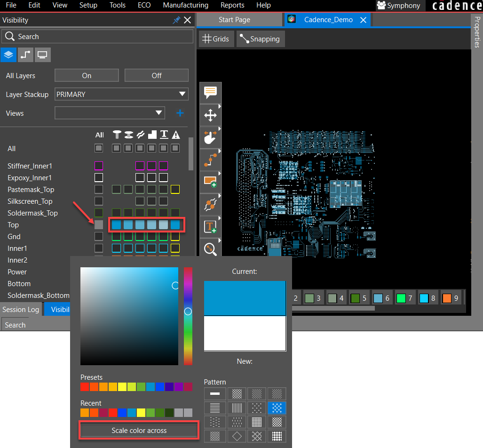This screenshot has width=483, height=448.
Task: Click the hue slider bar
Action: [x=188, y=316]
